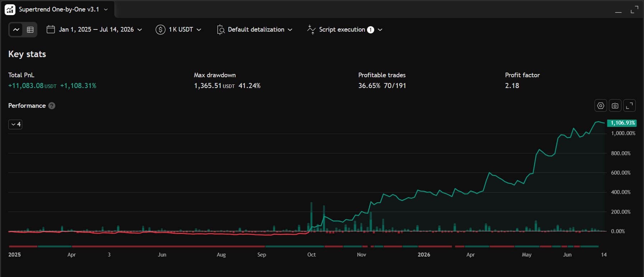The height and width of the screenshot is (277, 644).
Task: Click the Max drawdown label
Action: click(215, 75)
